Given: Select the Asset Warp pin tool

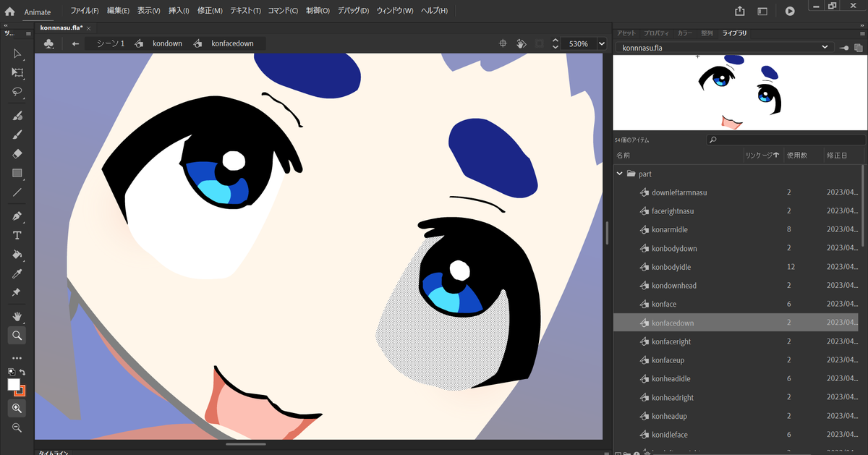Looking at the screenshot, I should point(17,292).
